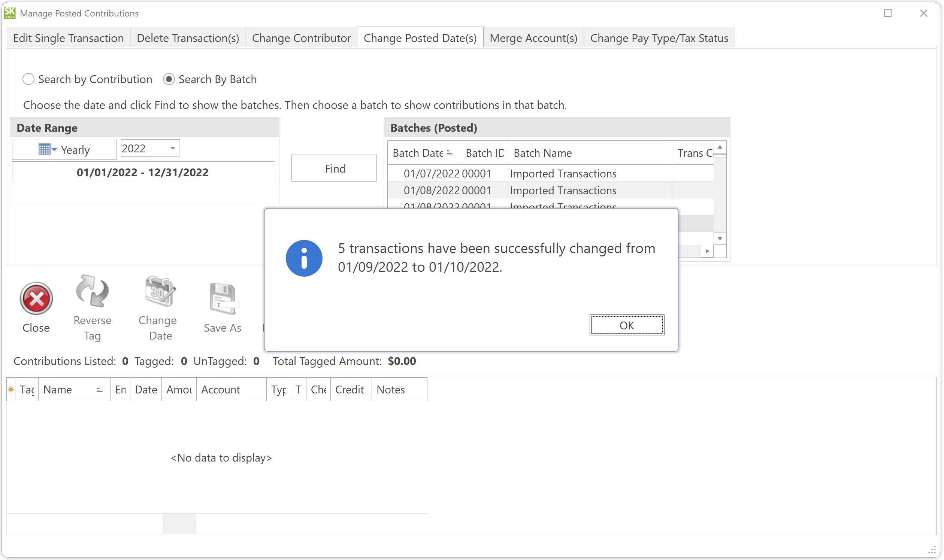Click the sort arrow on the Name column
Image resolution: width=944 pixels, height=560 pixels.
coord(99,389)
